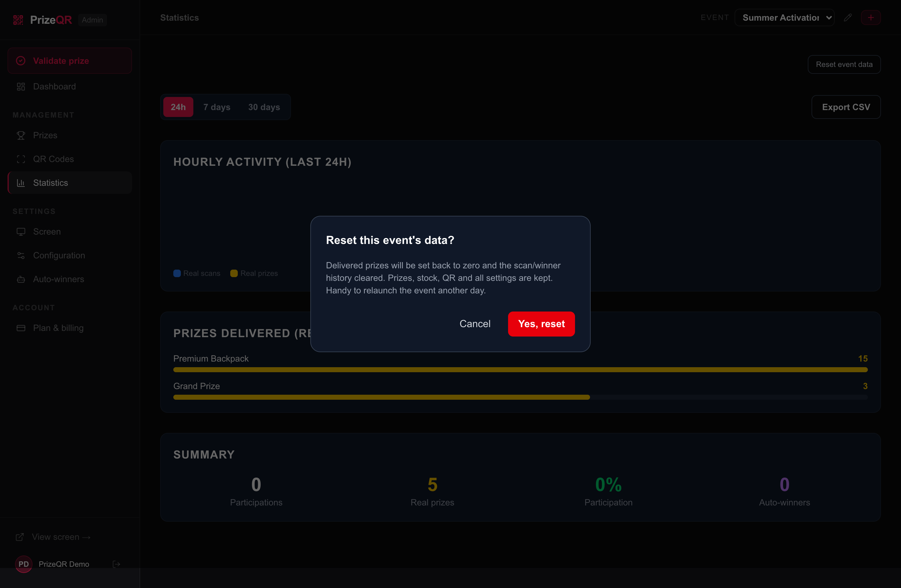Screen dimensions: 901x588
Task: Click the Auto-winners robot icon
Action: pos(21,280)
